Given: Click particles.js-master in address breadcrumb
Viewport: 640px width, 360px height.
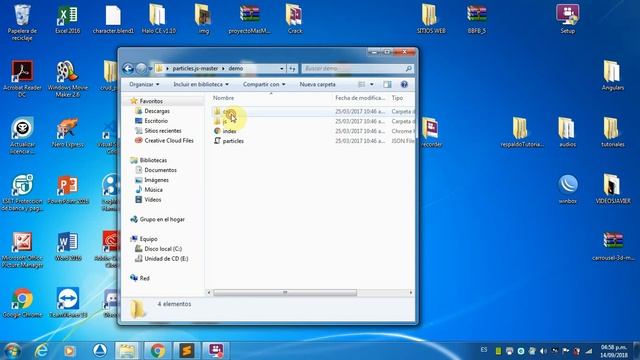Looking at the screenshot, I should coord(195,69).
